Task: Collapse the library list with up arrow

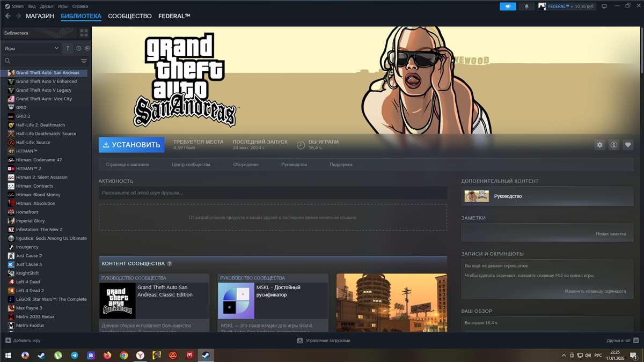Action: 68,48
